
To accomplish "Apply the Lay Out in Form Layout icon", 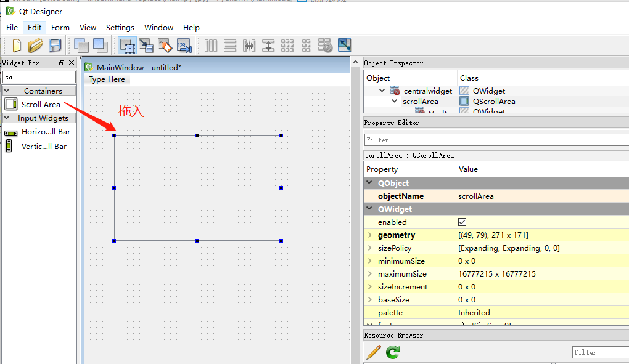I will [306, 46].
